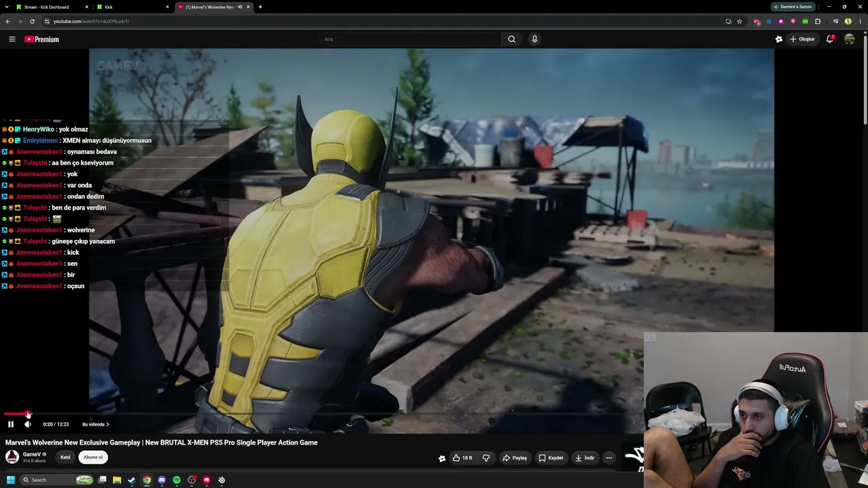Start voice search with microphone icon
This screenshot has width=868, height=488.
[x=534, y=39]
